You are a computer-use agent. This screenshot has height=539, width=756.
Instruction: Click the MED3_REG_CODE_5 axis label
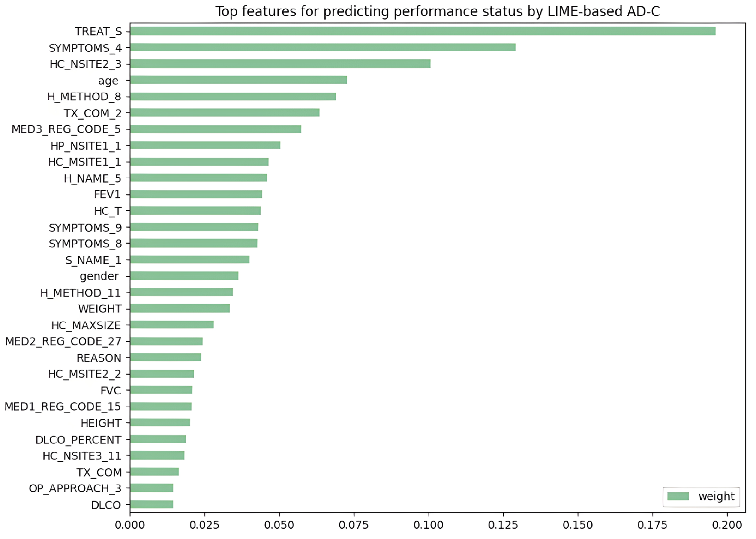(66, 129)
